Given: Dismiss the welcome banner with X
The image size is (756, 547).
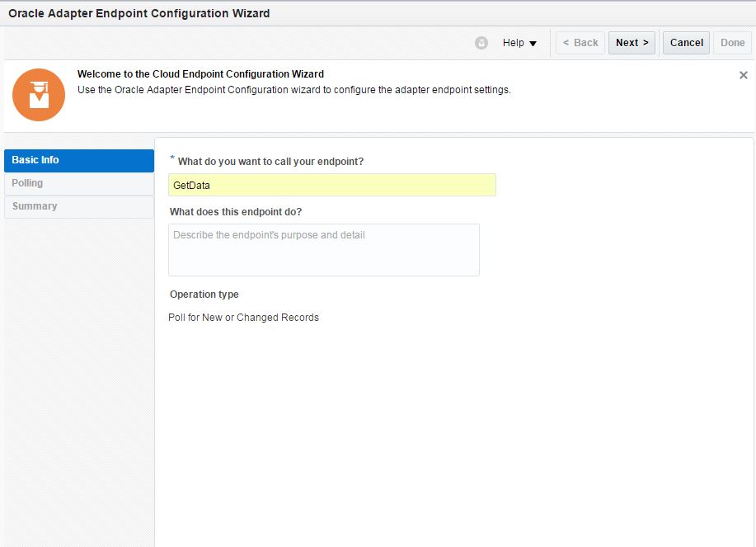Looking at the screenshot, I should [744, 75].
